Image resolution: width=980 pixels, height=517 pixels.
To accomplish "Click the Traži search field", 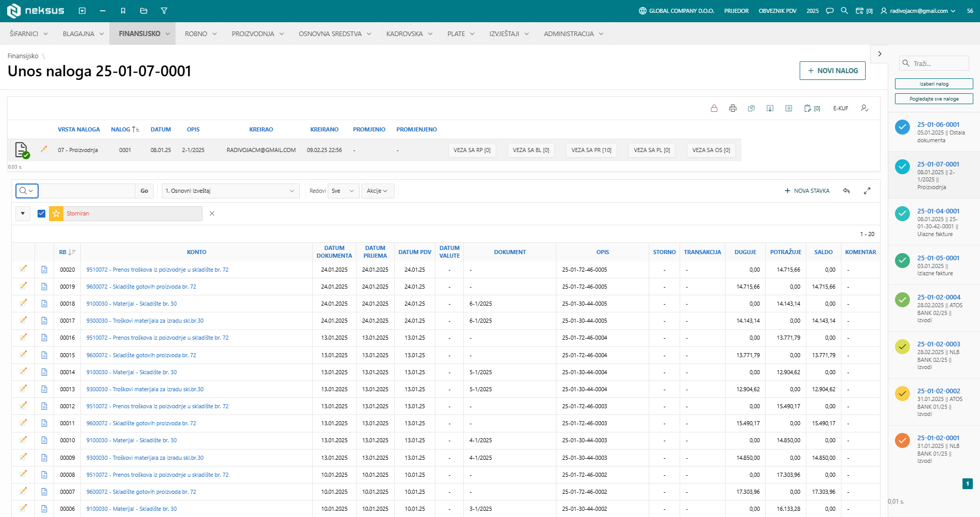I will (x=934, y=63).
